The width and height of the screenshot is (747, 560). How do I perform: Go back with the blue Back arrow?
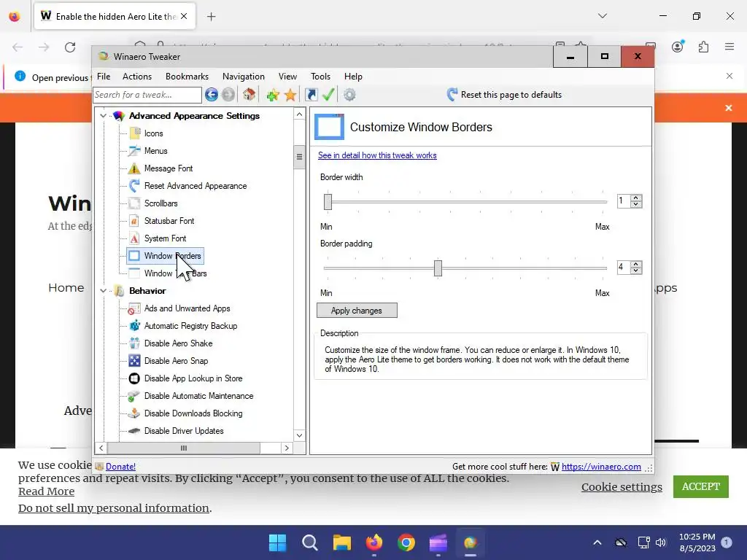pyautogui.click(x=212, y=95)
